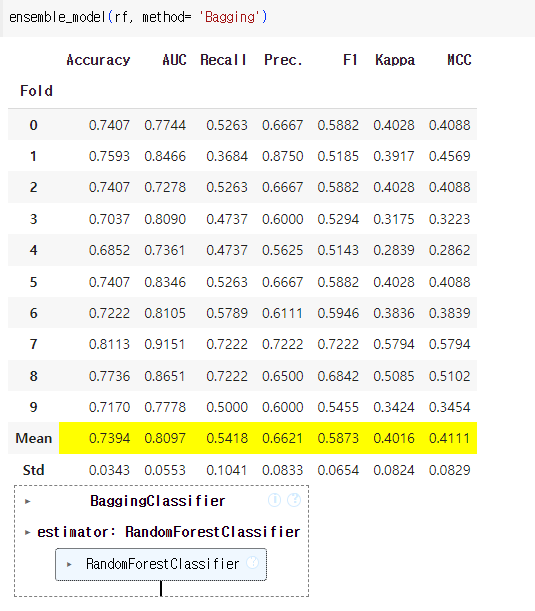Click the Accuracy column header
This screenshot has width=535, height=611.
pyautogui.click(x=98, y=60)
